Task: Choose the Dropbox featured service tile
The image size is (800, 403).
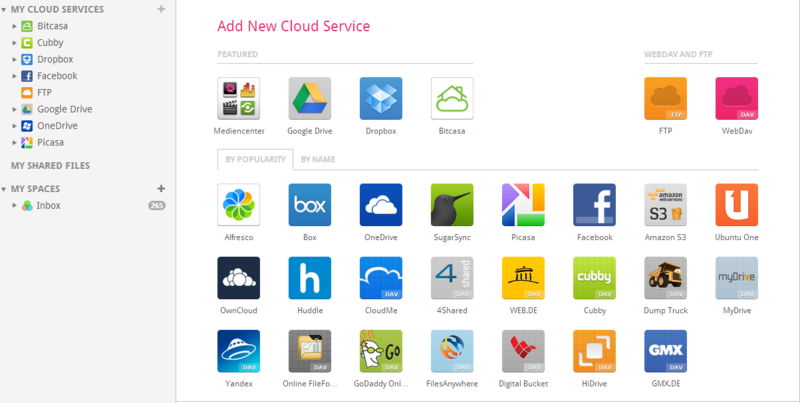Action: [381, 98]
